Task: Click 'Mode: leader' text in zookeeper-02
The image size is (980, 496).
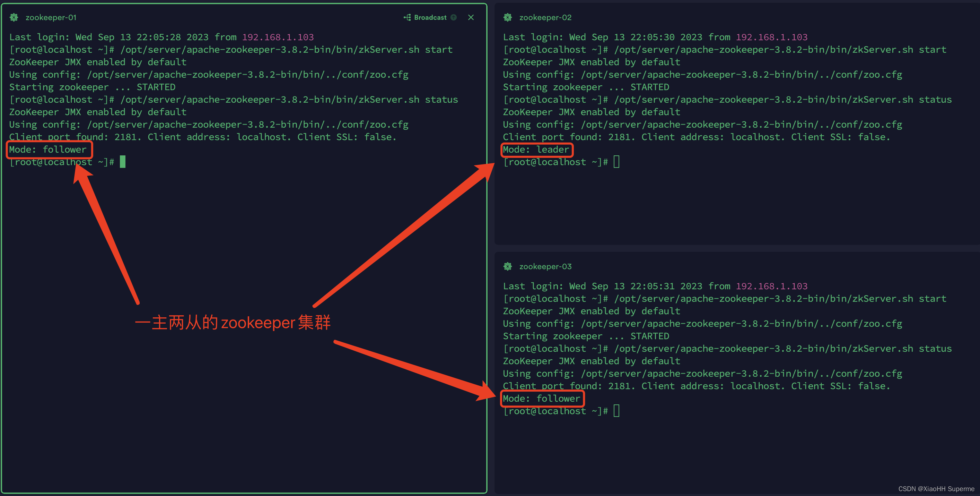Action: pyautogui.click(x=536, y=149)
